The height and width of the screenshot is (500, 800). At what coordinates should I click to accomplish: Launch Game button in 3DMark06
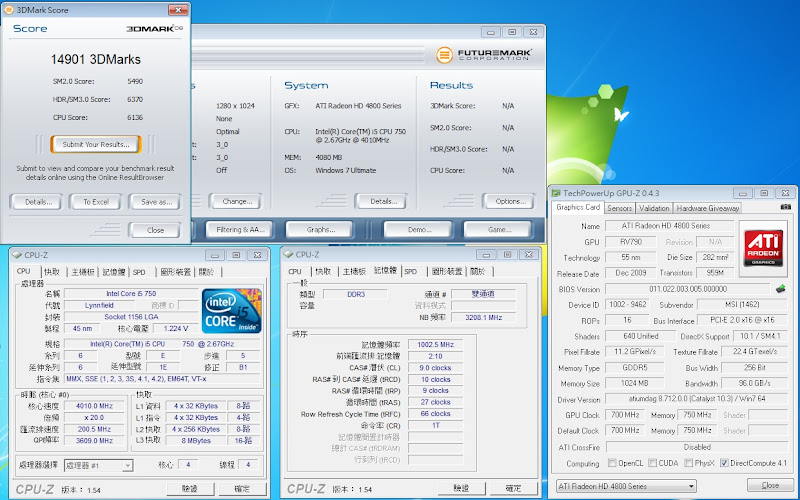[498, 230]
